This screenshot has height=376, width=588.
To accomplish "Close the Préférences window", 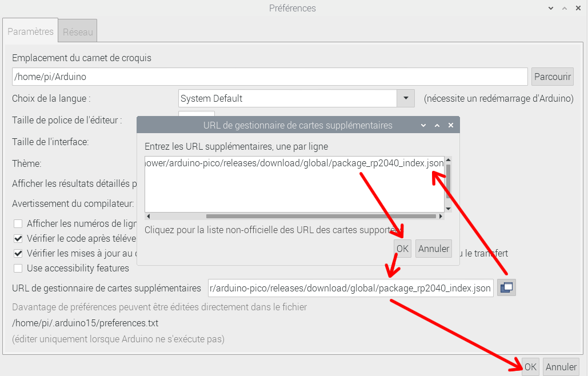I will pyautogui.click(x=578, y=8).
